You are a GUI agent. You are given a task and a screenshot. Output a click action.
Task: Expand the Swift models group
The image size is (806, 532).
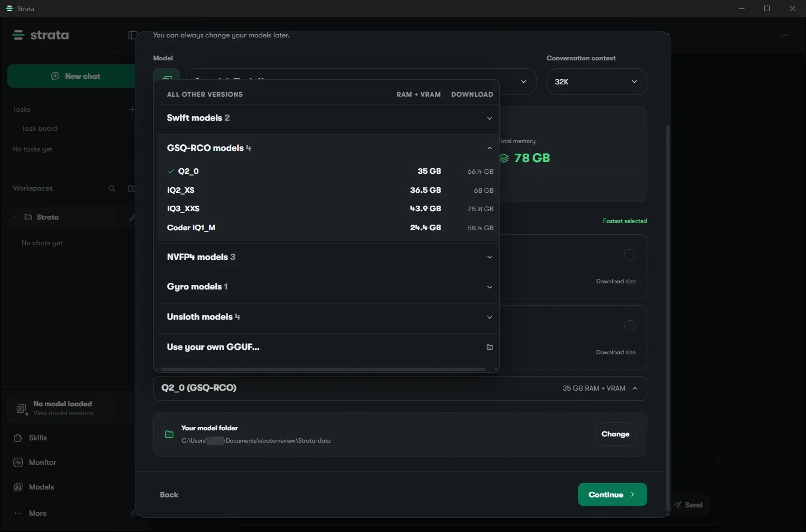coord(328,118)
